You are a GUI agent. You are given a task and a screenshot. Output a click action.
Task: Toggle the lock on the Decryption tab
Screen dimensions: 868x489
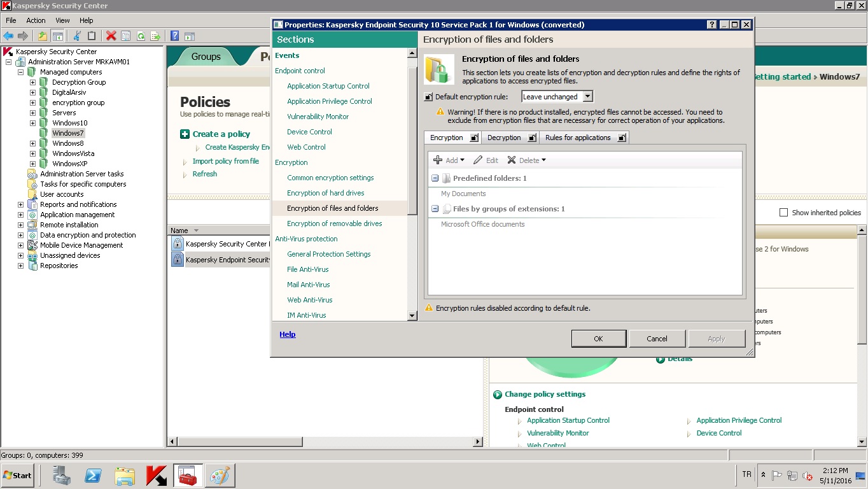(532, 138)
